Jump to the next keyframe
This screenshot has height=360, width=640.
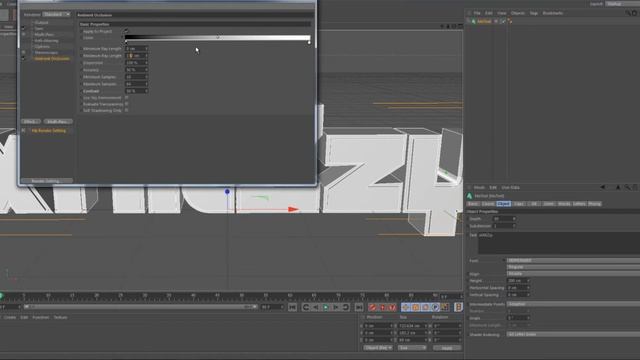click(346, 307)
